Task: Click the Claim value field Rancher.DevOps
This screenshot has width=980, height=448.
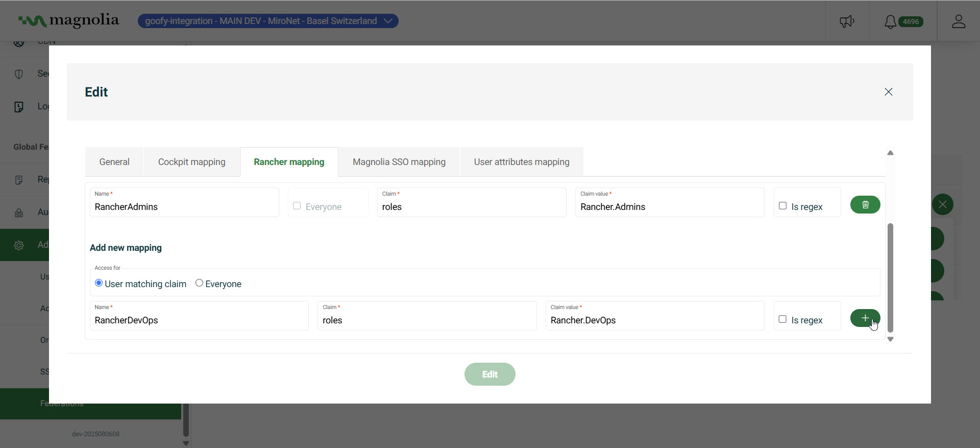Action: coord(655,316)
